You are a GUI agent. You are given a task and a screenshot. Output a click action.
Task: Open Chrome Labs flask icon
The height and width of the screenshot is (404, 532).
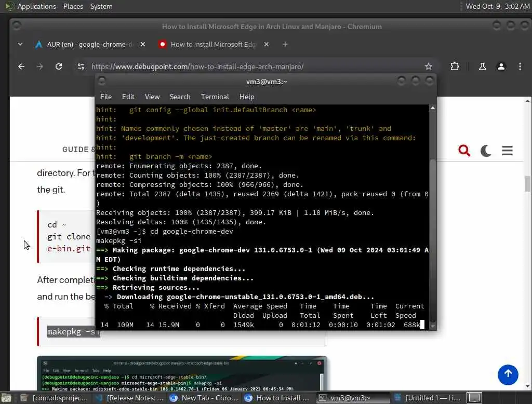click(x=482, y=66)
